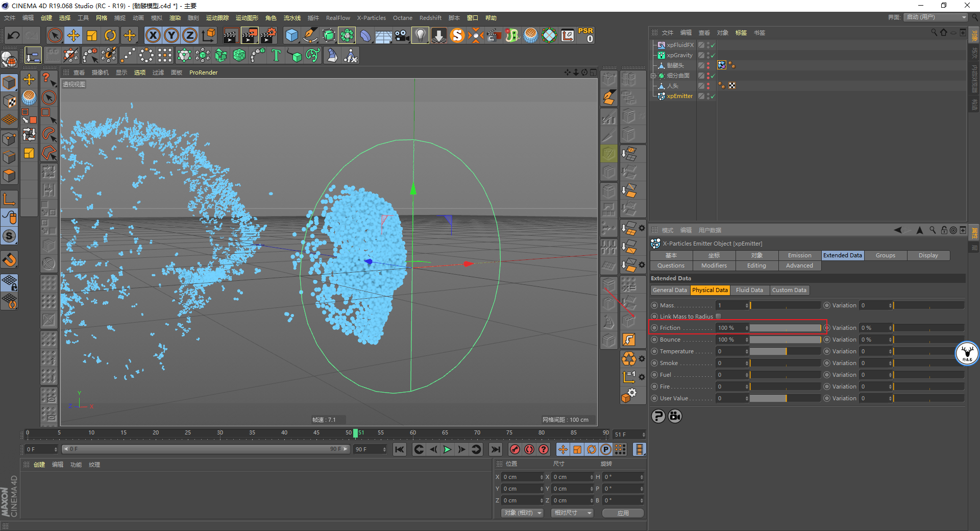Screen dimensions: 980x531
Task: Click the Friction slider bar
Action: (x=786, y=328)
